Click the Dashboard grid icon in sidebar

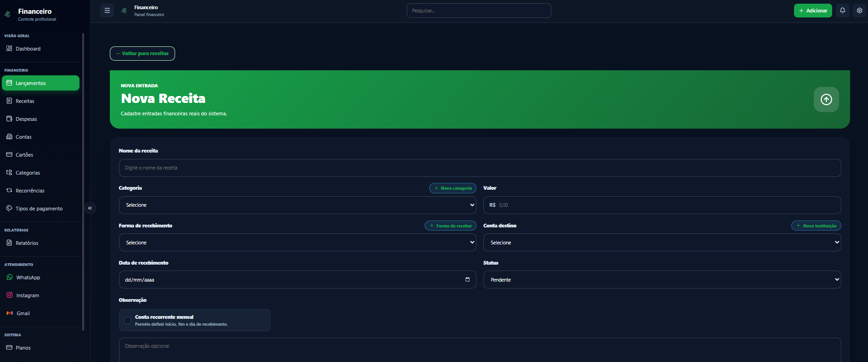tap(9, 48)
